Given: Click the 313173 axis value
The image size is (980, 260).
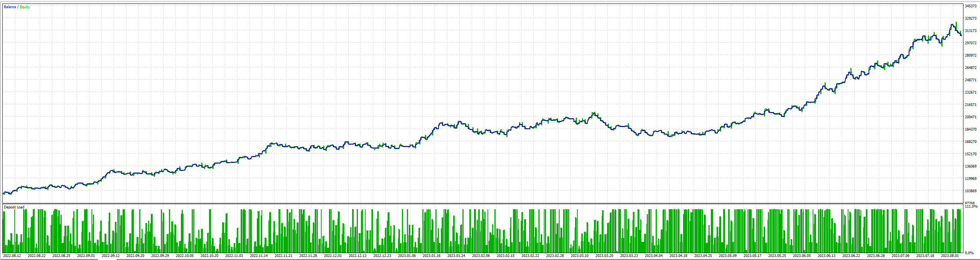Looking at the screenshot, I should tap(971, 31).
